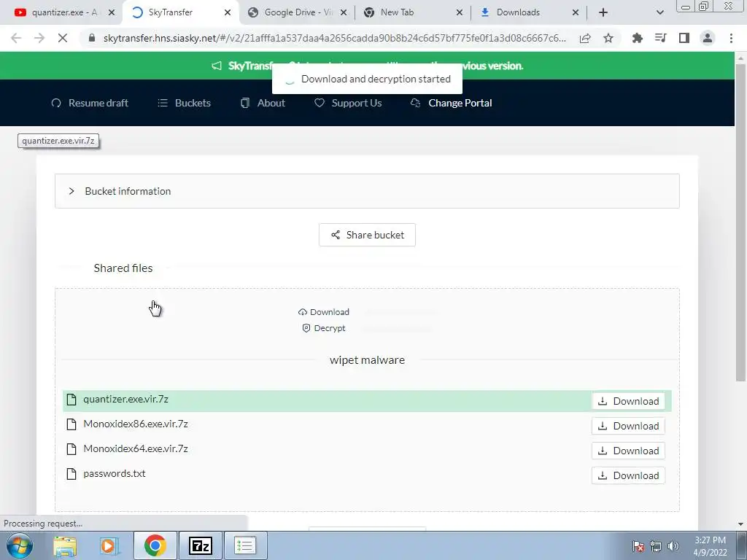Click the taskbar clock showing 3:27 PM
The image size is (747, 560).
[710, 546]
